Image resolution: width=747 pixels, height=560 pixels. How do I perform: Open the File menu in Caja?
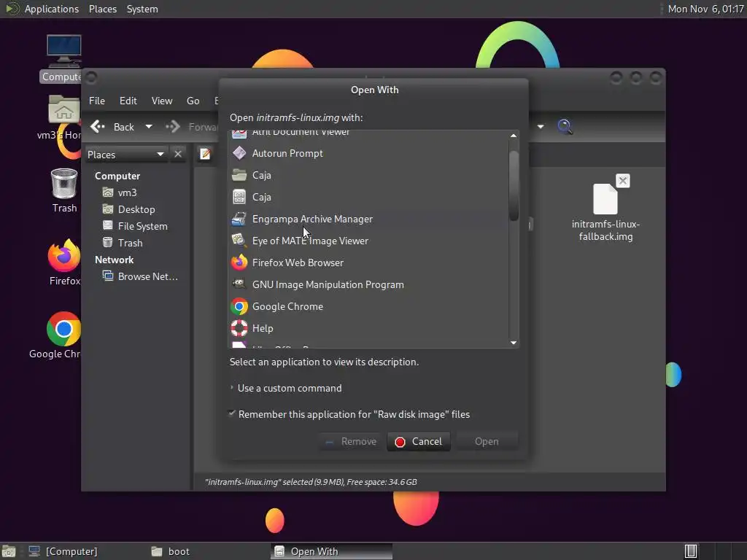point(97,101)
